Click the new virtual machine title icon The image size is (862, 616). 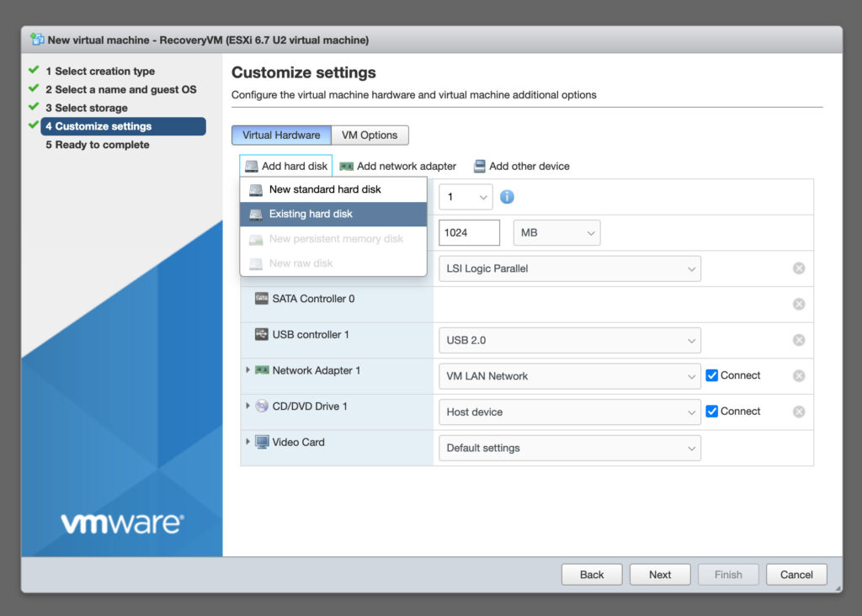pos(37,40)
